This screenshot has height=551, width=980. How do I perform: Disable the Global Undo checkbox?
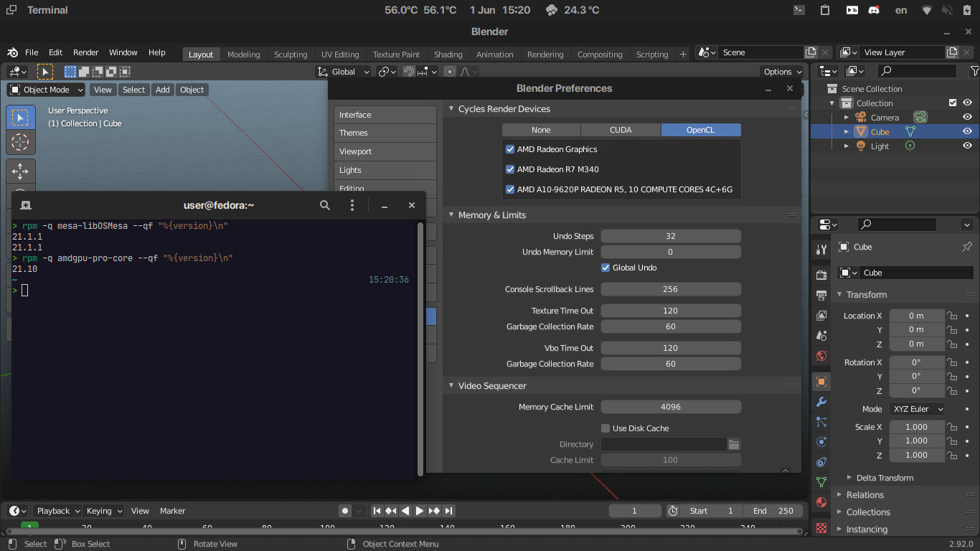tap(606, 268)
